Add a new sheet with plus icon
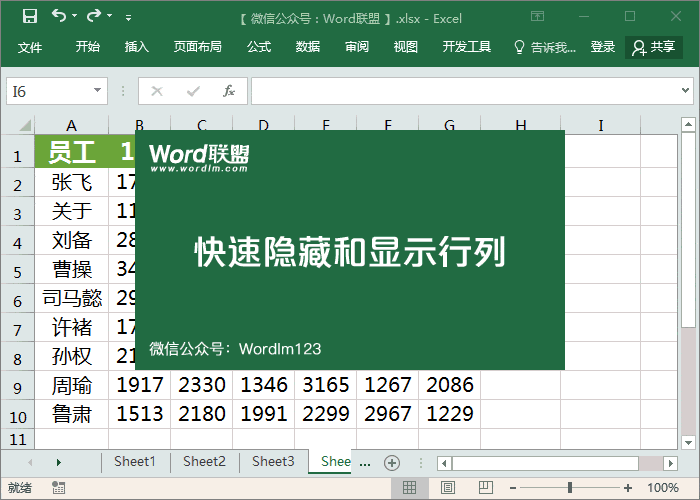Viewport: 700px width, 500px height. 392,463
